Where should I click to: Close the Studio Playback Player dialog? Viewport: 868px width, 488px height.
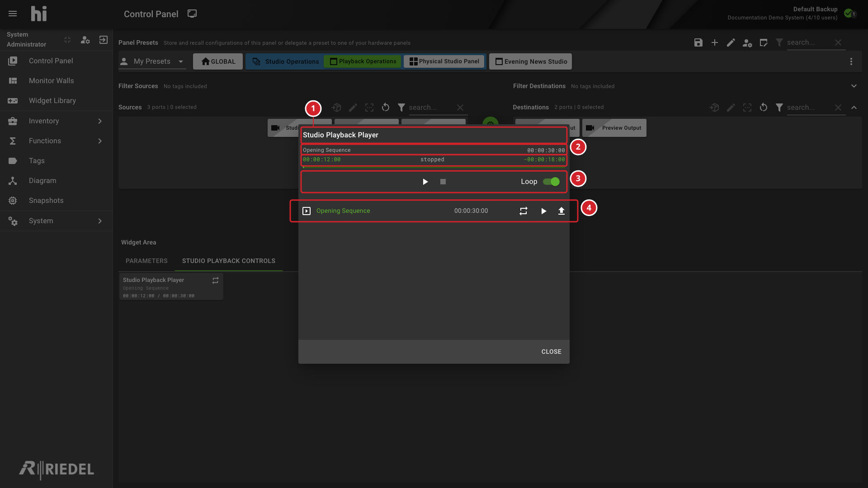552,352
